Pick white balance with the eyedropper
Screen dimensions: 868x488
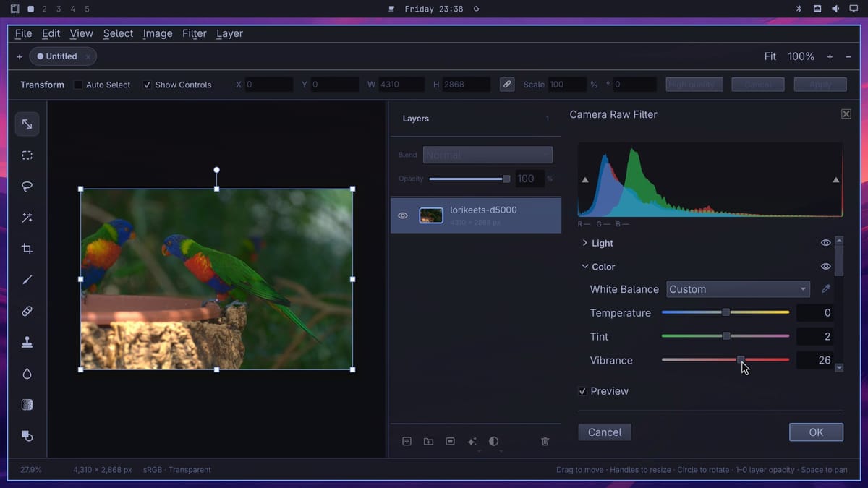(x=826, y=289)
